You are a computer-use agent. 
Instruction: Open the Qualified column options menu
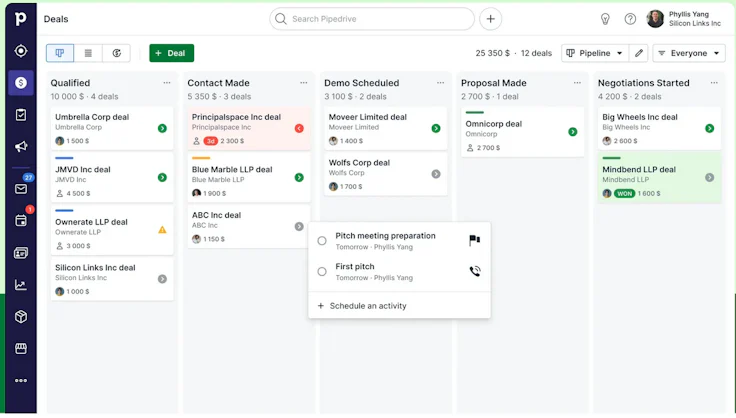point(167,83)
